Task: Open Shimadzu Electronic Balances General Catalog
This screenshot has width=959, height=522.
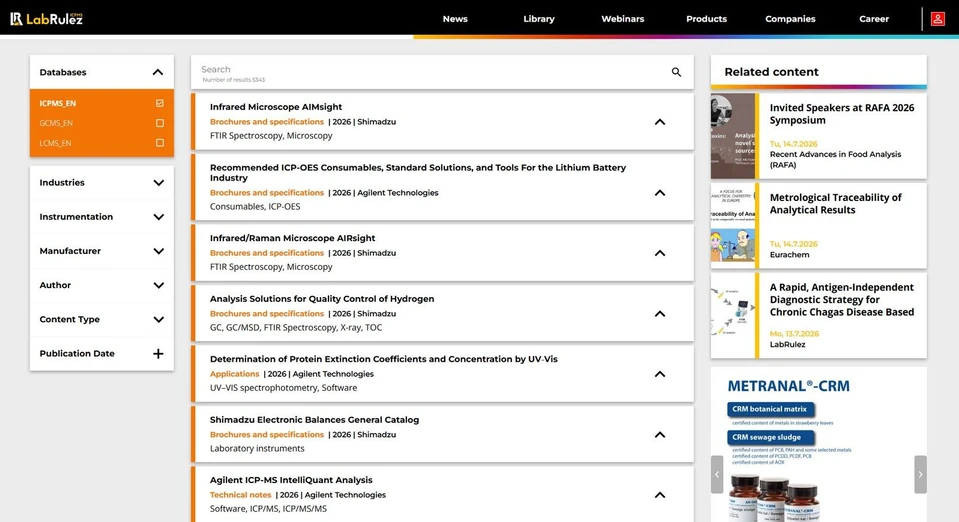Action: [314, 420]
